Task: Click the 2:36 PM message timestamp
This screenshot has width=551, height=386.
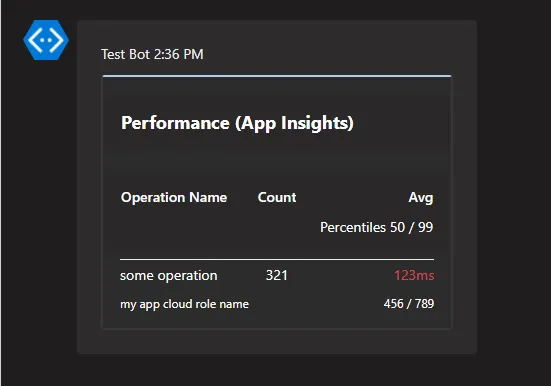Action: [179, 54]
